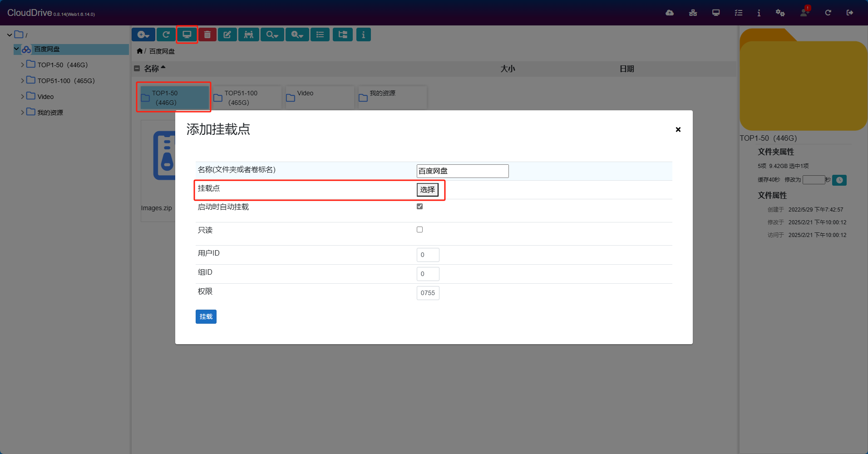Open the add cloud drive dropdown
Viewport: 868px width, 454px height.
pyautogui.click(x=143, y=35)
